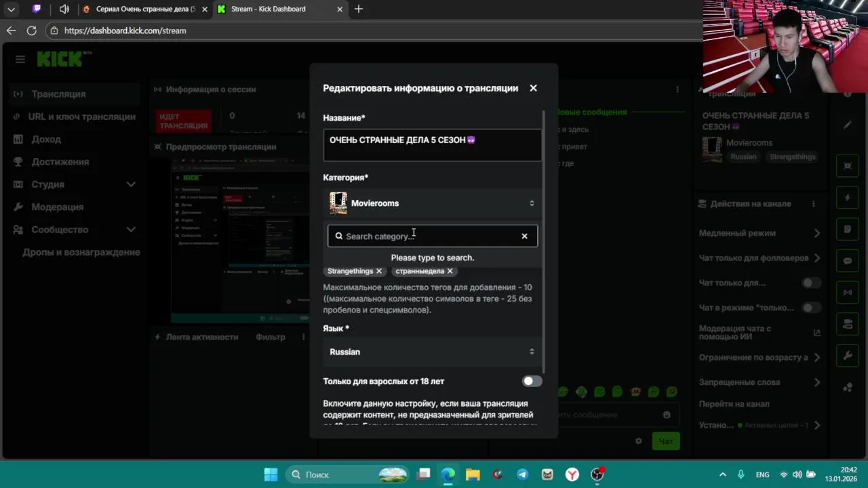
Task: Click the wrench icon in right rail
Action: click(x=848, y=356)
